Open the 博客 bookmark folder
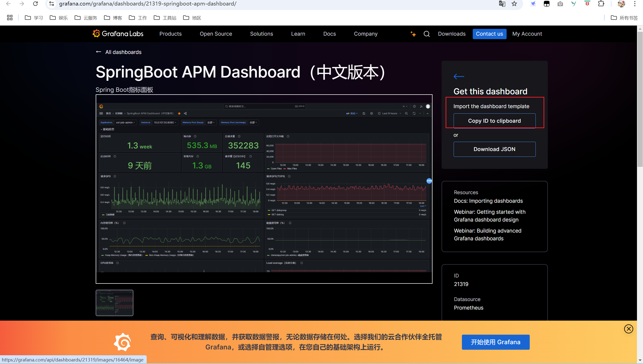The width and height of the screenshot is (643, 364). 113,18
